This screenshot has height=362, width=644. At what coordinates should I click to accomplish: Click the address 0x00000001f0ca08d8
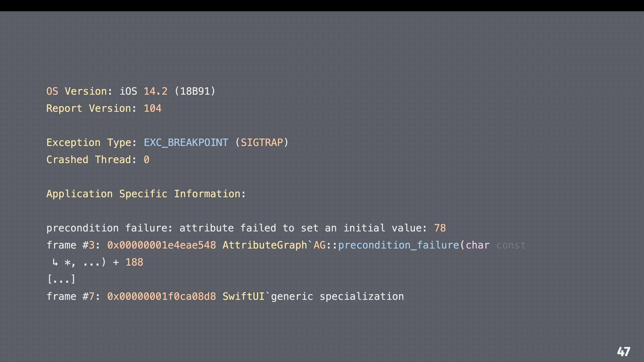coord(162,296)
